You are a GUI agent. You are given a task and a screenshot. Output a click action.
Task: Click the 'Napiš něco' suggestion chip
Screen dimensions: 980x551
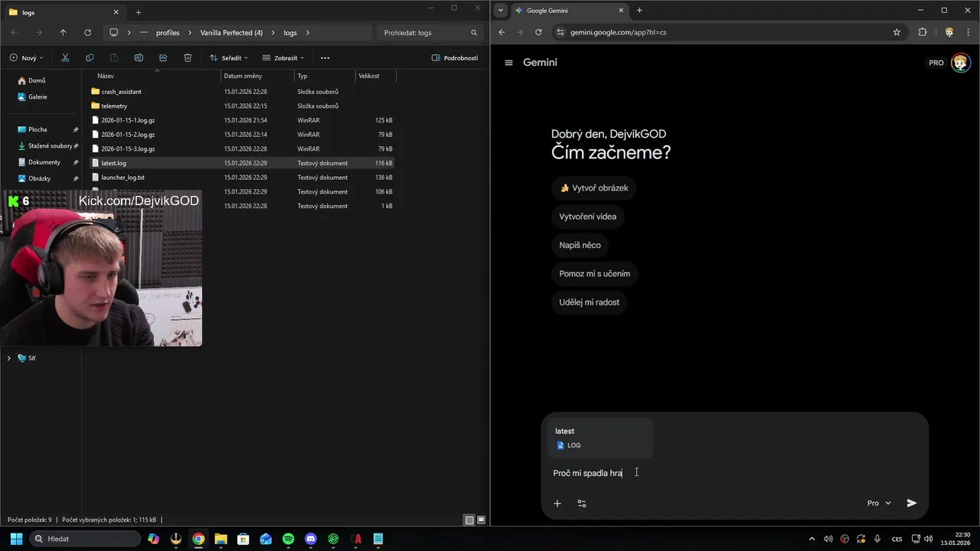[580, 245]
